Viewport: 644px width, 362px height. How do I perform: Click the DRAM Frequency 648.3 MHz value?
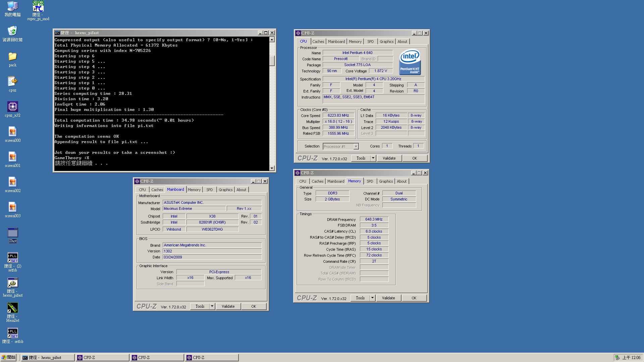(x=374, y=220)
